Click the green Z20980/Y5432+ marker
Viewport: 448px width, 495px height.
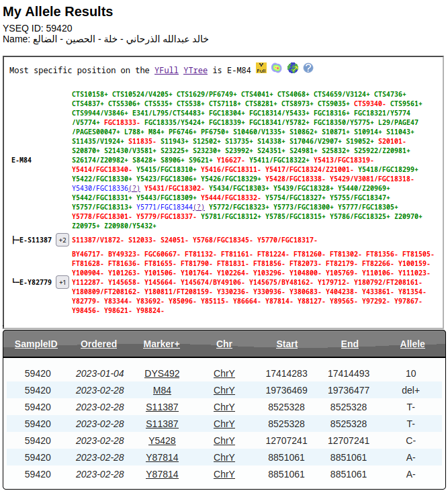coord(130,226)
